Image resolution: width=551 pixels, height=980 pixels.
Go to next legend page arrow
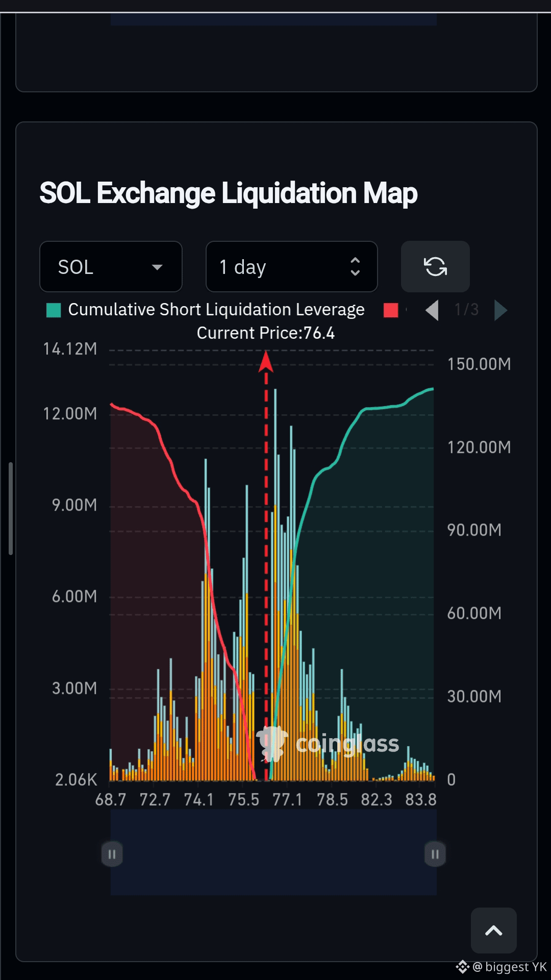pyautogui.click(x=500, y=310)
